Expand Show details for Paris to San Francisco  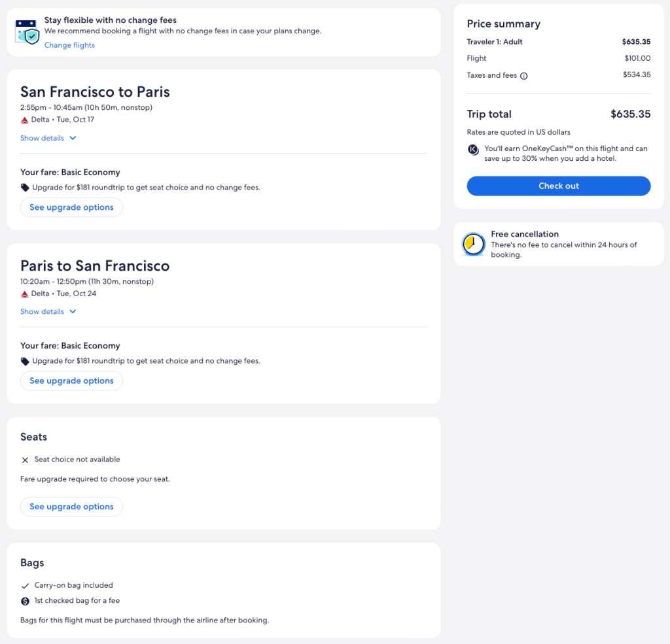(x=42, y=312)
